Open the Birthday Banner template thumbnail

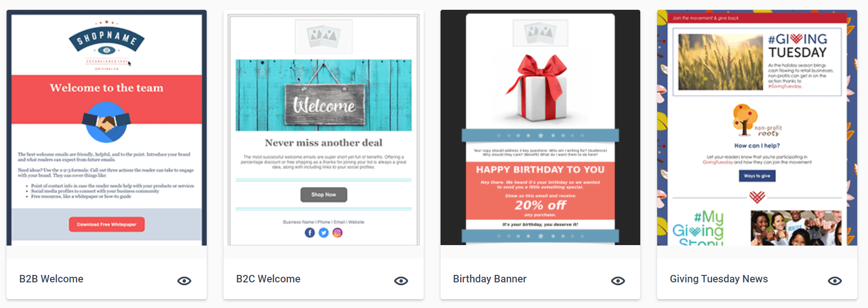pyautogui.click(x=540, y=128)
